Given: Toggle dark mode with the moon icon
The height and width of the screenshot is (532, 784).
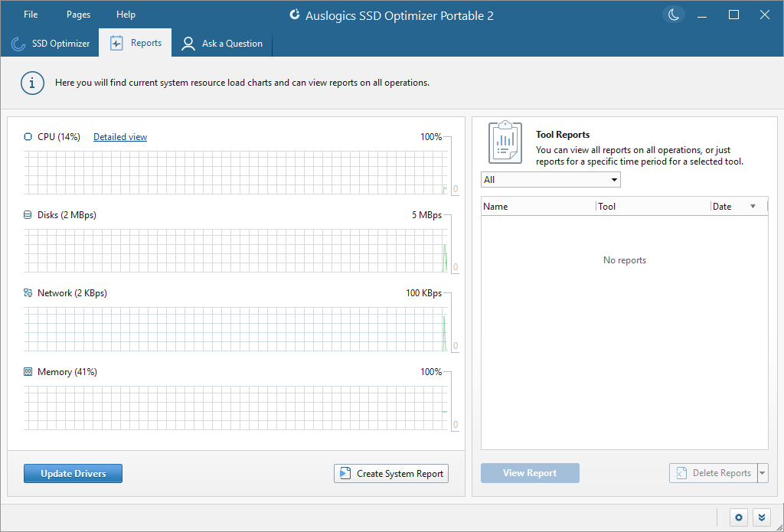Looking at the screenshot, I should (x=673, y=15).
